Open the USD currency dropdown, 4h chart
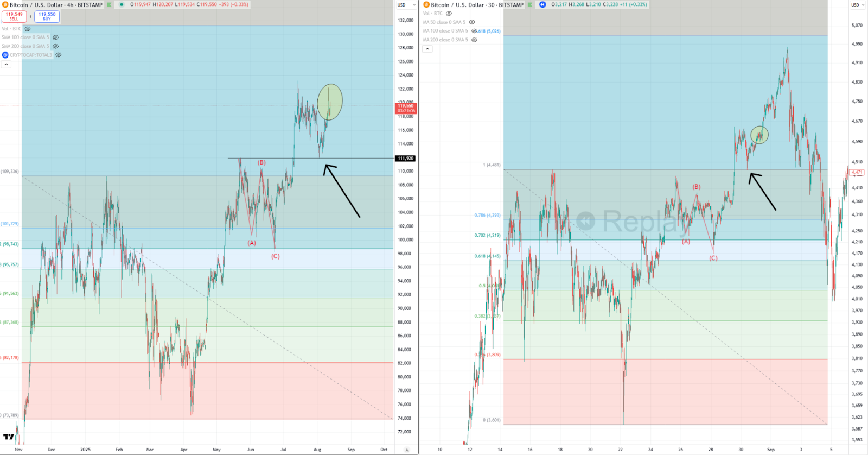 (406, 5)
